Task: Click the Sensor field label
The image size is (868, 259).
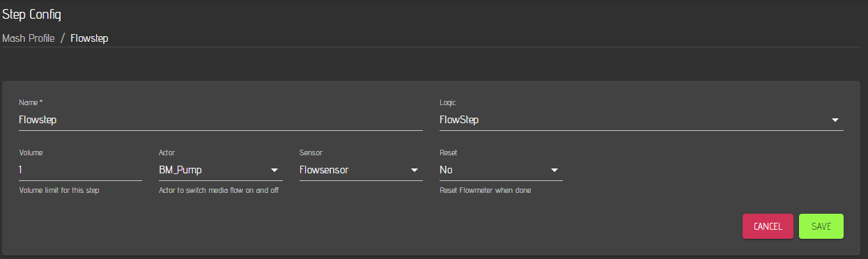Action: tap(311, 152)
